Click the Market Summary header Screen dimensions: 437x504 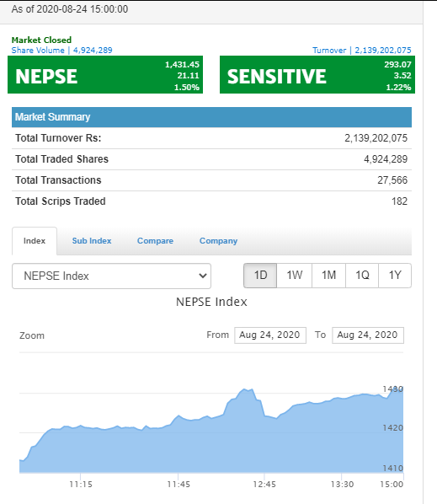pos(211,117)
